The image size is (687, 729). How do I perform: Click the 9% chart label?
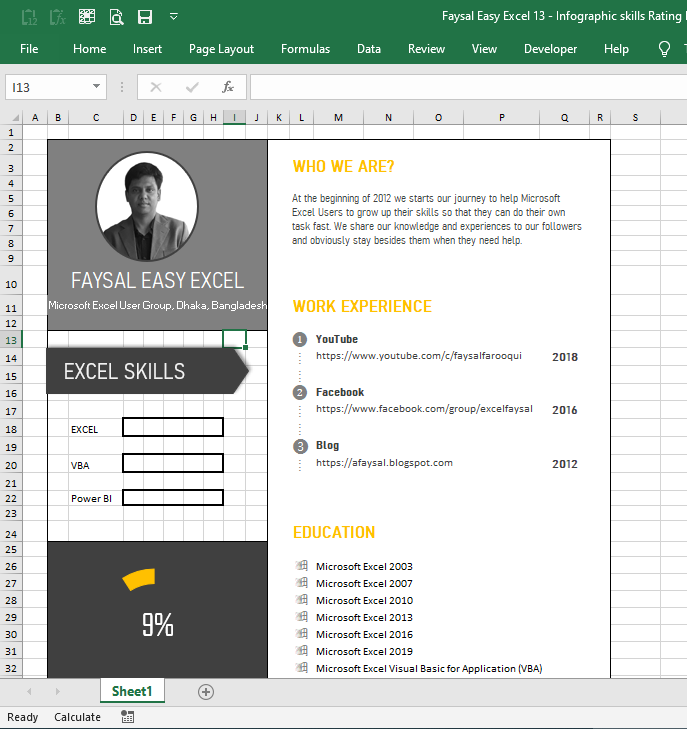(x=158, y=624)
